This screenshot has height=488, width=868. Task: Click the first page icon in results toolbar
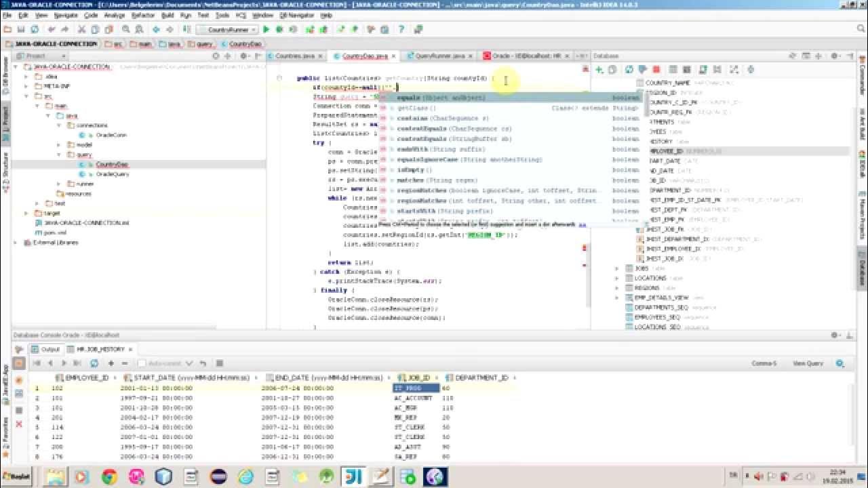pos(36,363)
